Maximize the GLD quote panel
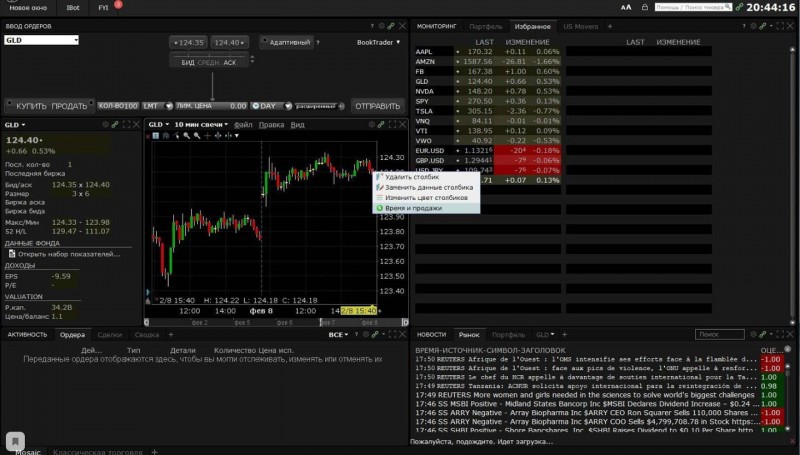Image resolution: width=800 pixels, height=455 pixels. [126, 124]
